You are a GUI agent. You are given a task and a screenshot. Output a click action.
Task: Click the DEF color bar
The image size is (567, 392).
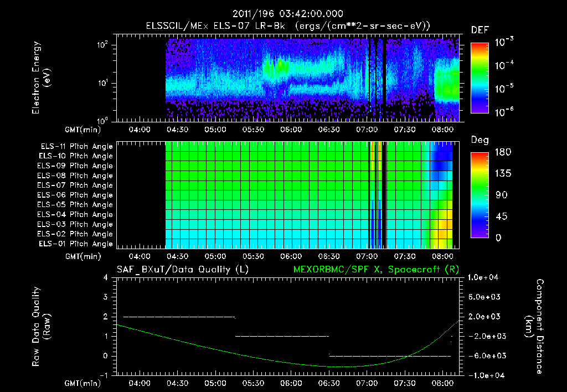click(x=480, y=78)
